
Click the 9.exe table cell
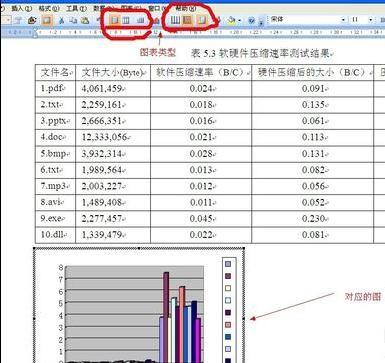point(56,219)
